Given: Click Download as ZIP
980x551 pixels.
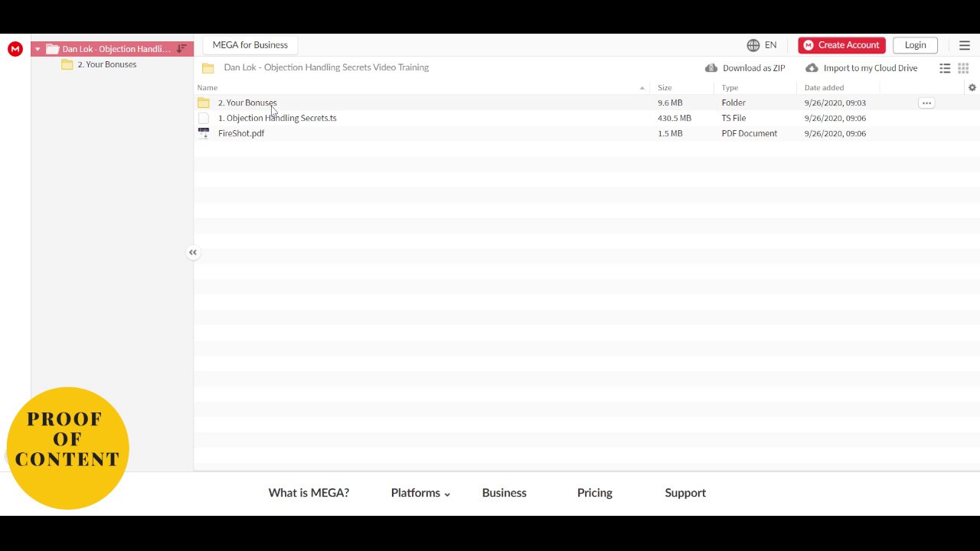Looking at the screenshot, I should [745, 68].
